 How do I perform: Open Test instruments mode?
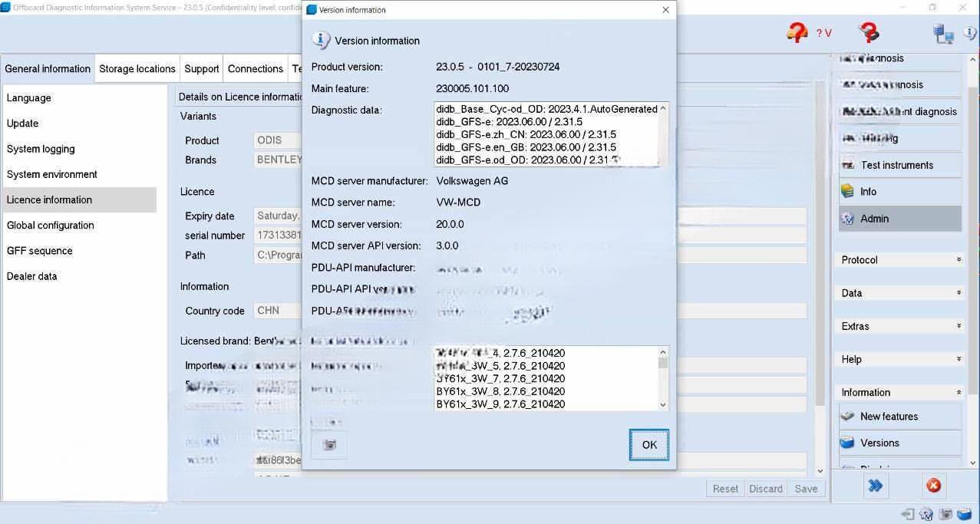click(900, 165)
